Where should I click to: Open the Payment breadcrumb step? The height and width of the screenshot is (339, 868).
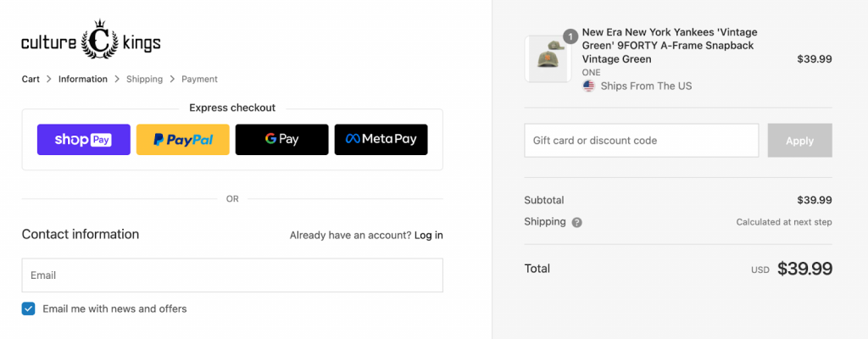(200, 79)
